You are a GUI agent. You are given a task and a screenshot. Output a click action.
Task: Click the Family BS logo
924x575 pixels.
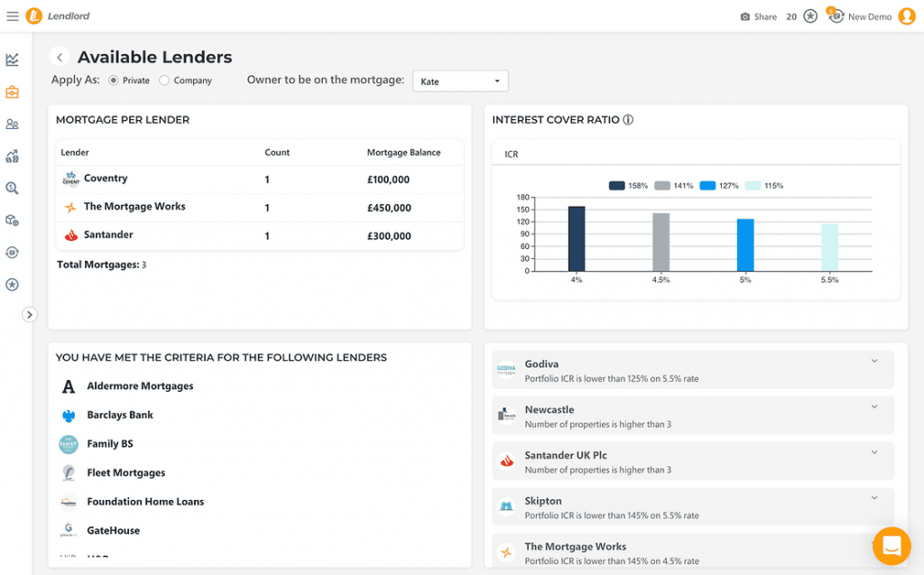69,444
